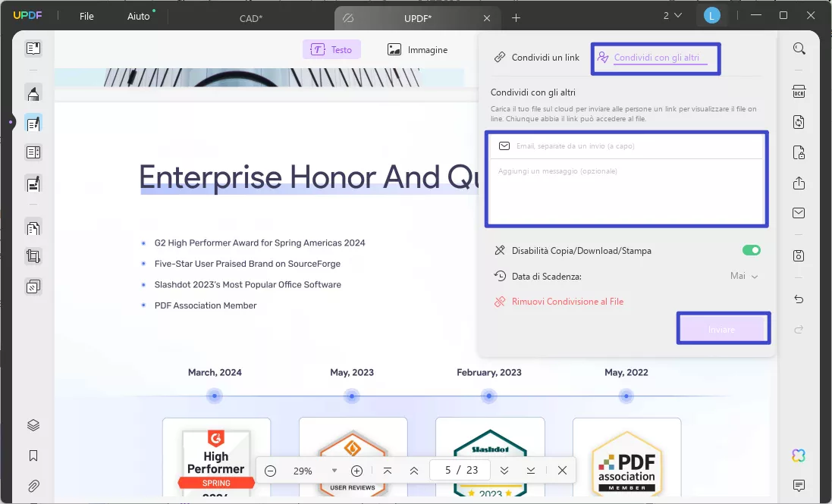Open the Aiuto menu
The height and width of the screenshot is (504, 832).
tap(139, 17)
